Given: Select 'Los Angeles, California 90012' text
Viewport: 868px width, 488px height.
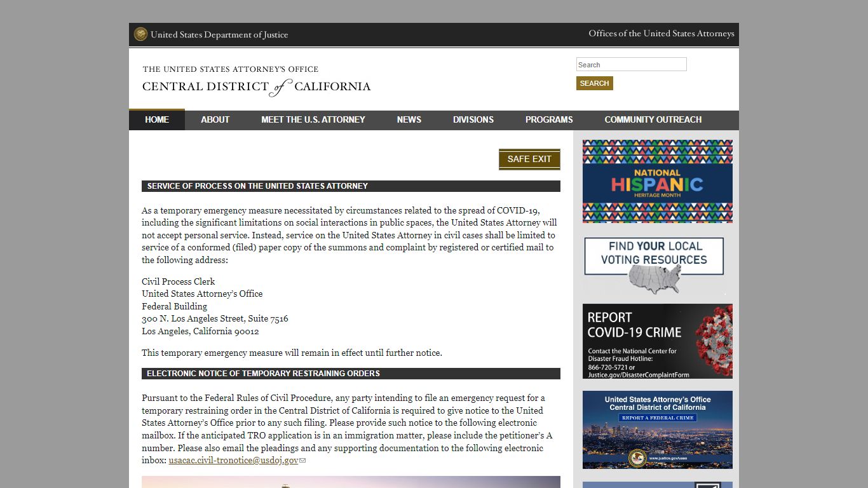Looking at the screenshot, I should 200,331.
